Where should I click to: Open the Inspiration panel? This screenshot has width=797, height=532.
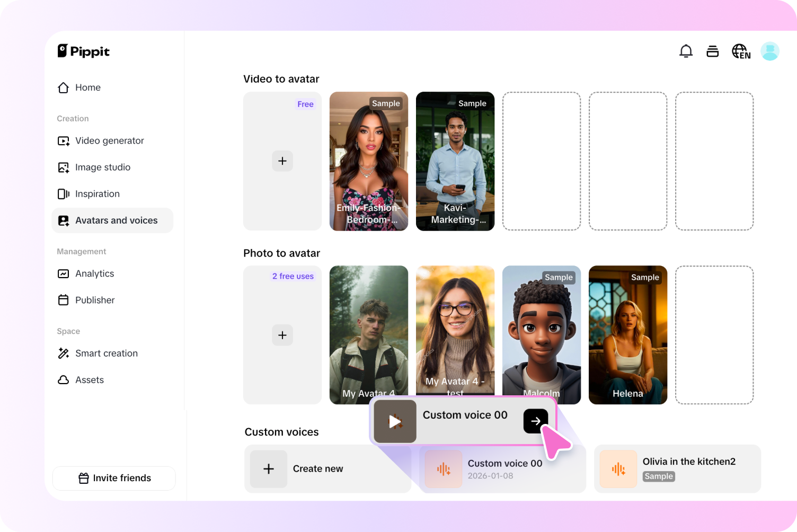click(97, 193)
